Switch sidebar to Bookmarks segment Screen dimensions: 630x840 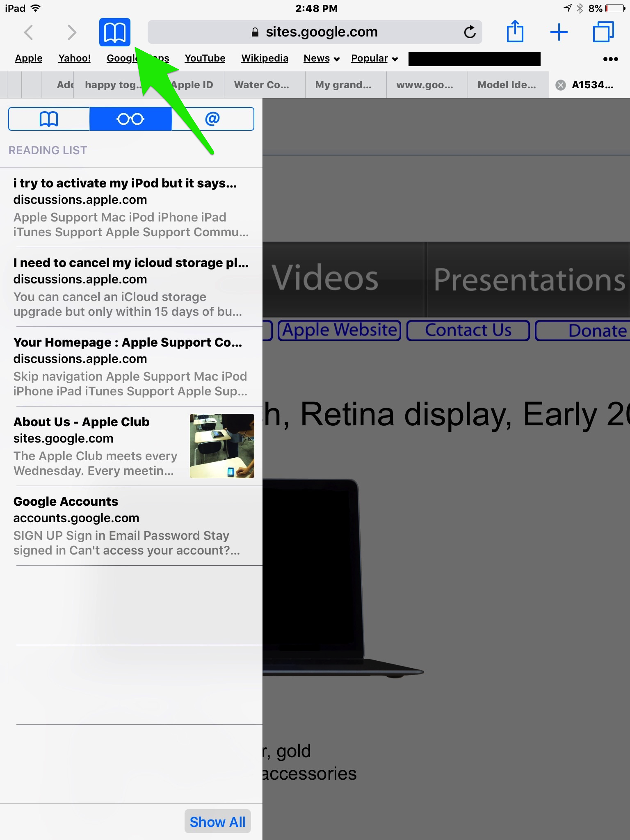pos(49,119)
